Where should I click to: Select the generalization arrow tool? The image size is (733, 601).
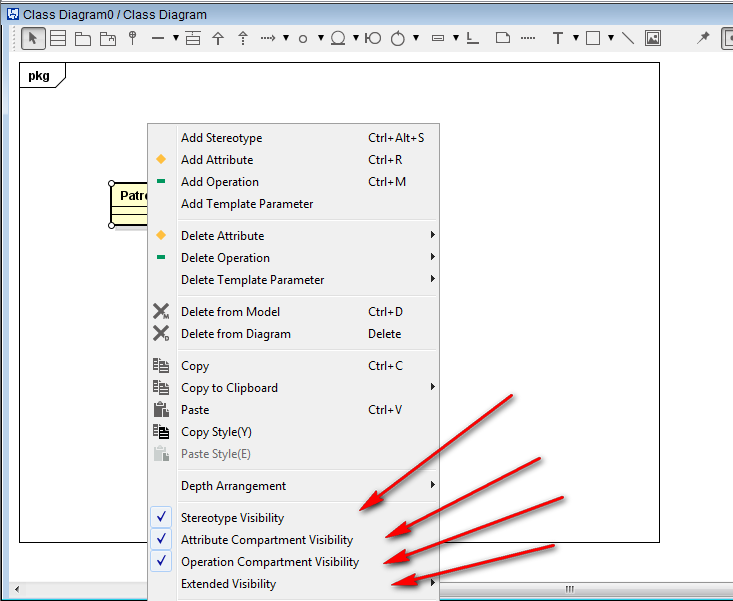217,39
